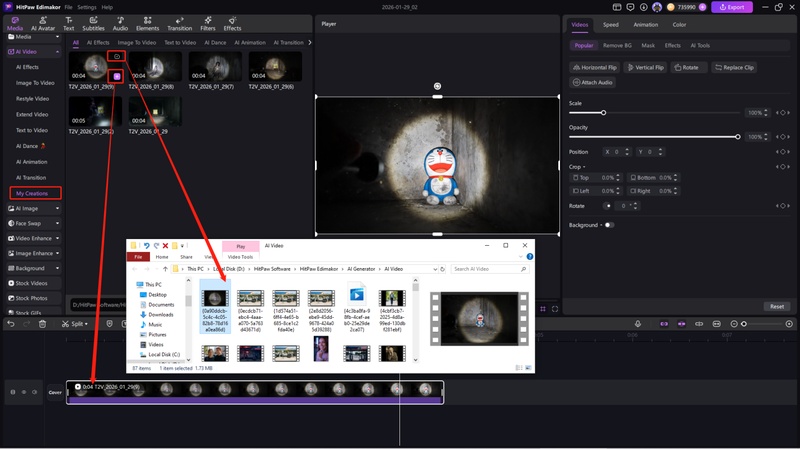800x449 pixels.
Task: Switch to the Animation properties tab
Action: pyautogui.click(x=645, y=24)
